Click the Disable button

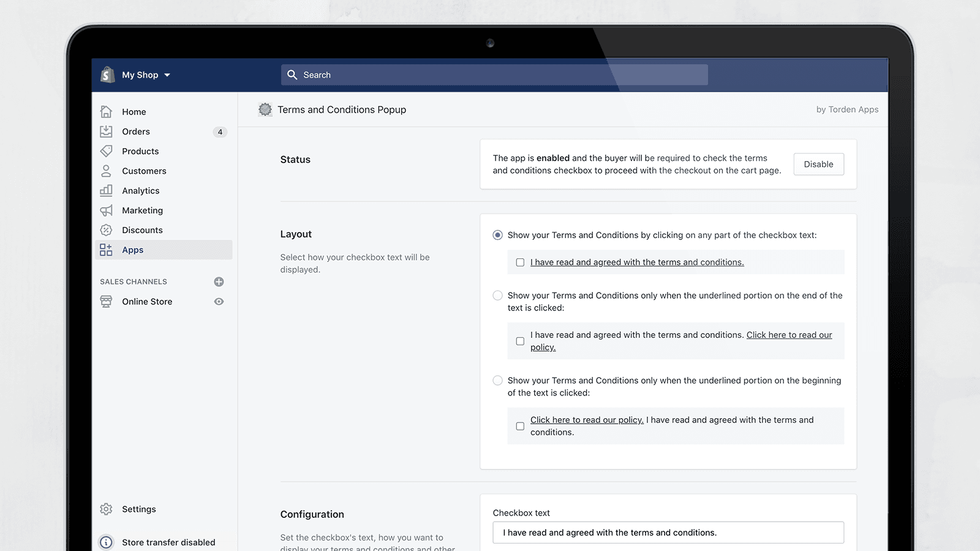[x=819, y=164]
